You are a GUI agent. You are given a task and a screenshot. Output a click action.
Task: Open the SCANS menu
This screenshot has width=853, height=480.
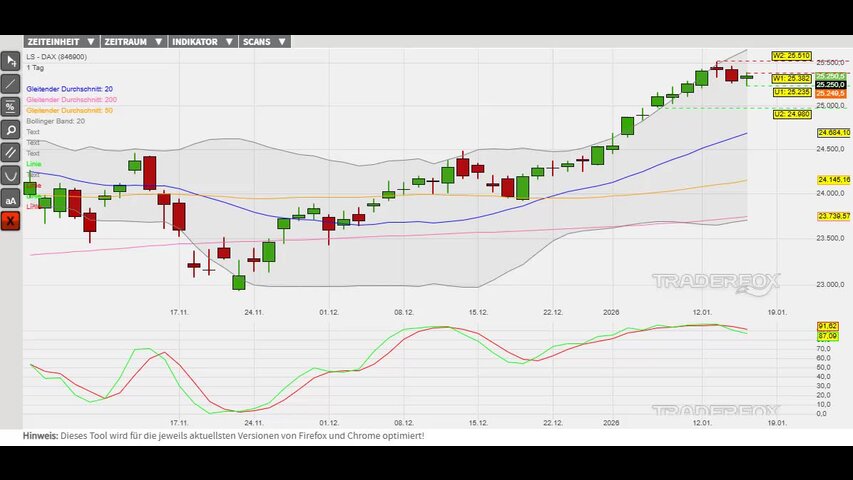pos(265,42)
